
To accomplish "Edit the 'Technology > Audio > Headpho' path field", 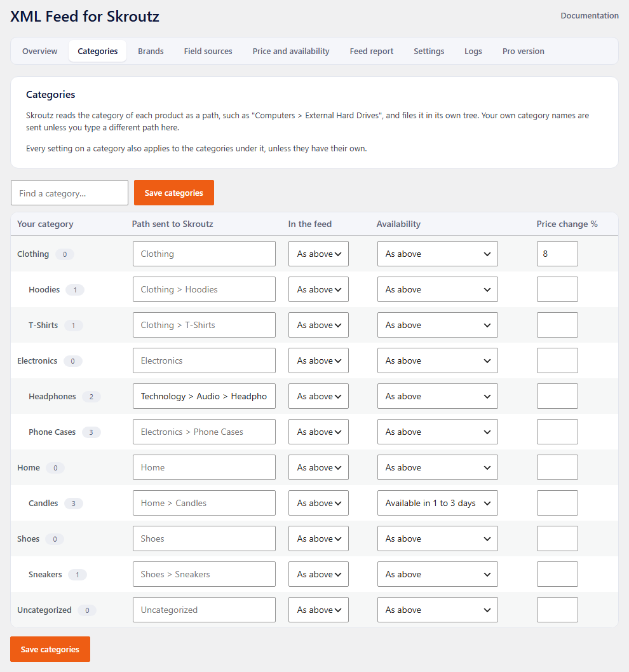I will coord(204,396).
